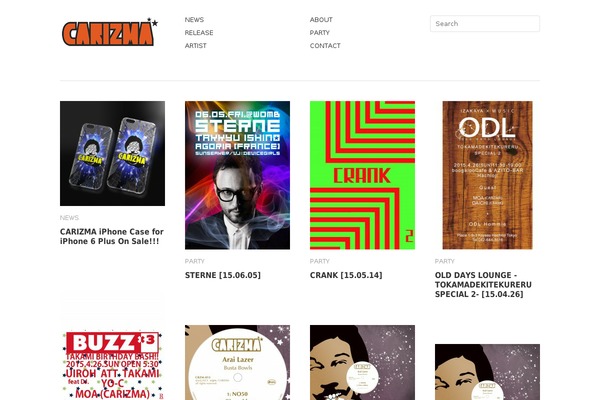
Task: Open the CRANK [15.05.14] post link
Action: pyautogui.click(x=346, y=275)
